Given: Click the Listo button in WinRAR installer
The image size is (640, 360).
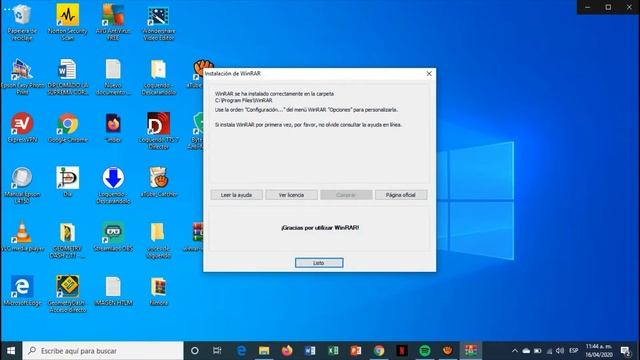Looking at the screenshot, I should pos(319,263).
